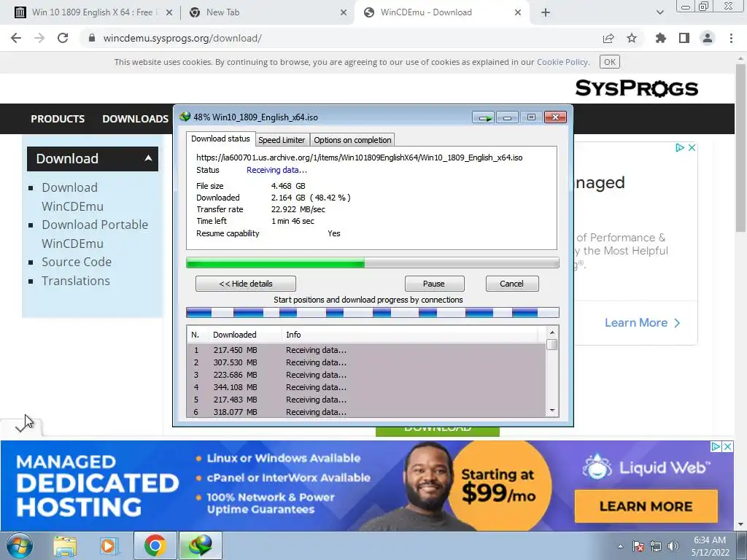The height and width of the screenshot is (560, 747).
Task: Click the padlock site info icon
Action: [92, 38]
